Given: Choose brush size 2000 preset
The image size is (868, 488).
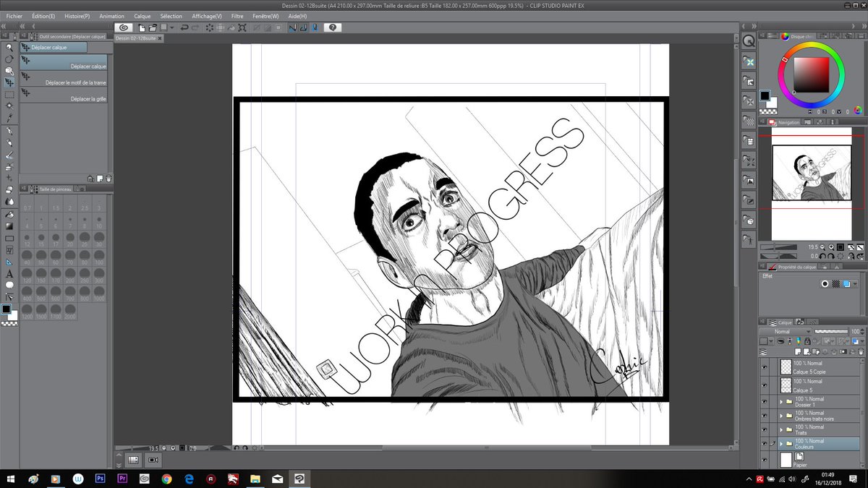Looking at the screenshot, I should tap(70, 313).
